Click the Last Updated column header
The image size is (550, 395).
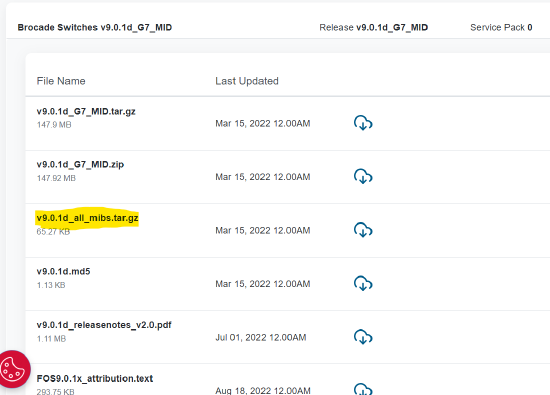coord(247,81)
